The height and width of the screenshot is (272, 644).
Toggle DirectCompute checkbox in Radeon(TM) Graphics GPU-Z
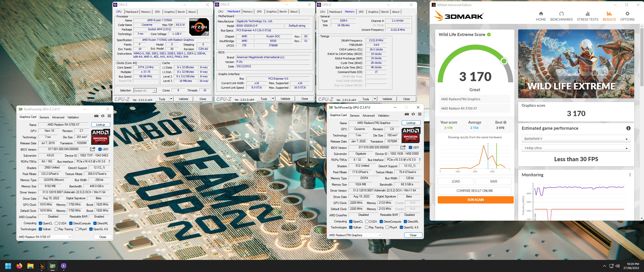[381, 222]
